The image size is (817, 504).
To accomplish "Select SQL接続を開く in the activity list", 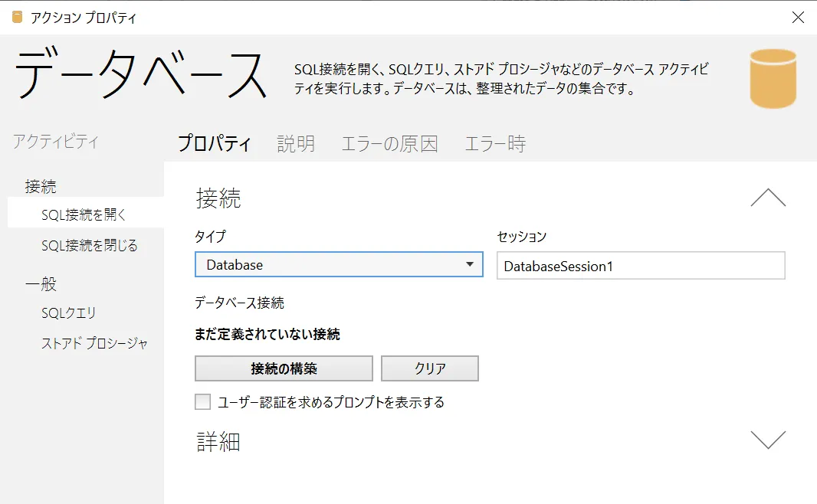I will point(84,215).
